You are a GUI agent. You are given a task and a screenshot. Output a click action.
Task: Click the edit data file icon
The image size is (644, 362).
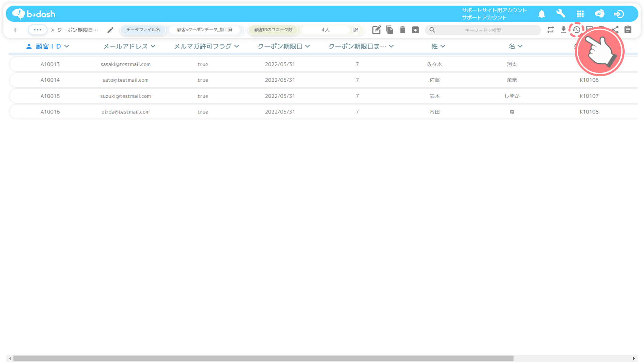pos(376,30)
